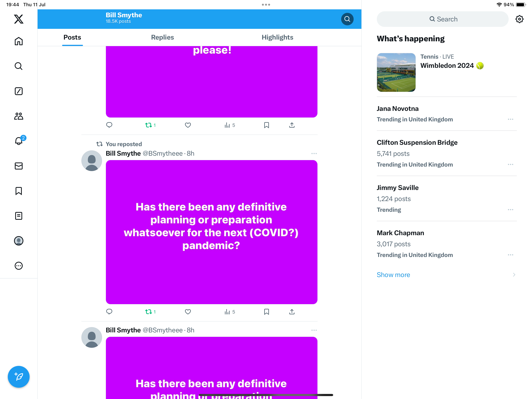Screen dimensions: 532x399
Task: Click the compose new post button
Action: 18,377
